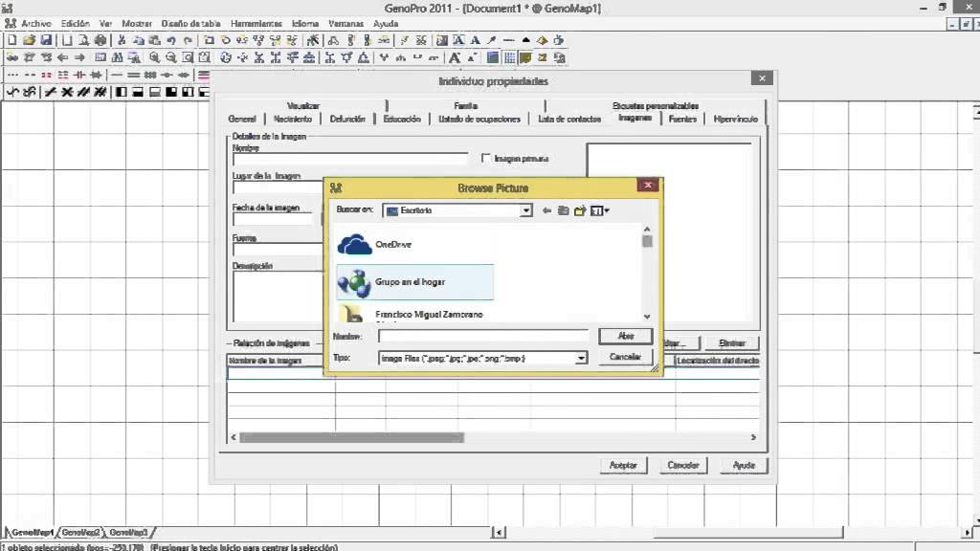The height and width of the screenshot is (551, 980).
Task: Click the New document toolbar icon
Action: [x=11, y=40]
